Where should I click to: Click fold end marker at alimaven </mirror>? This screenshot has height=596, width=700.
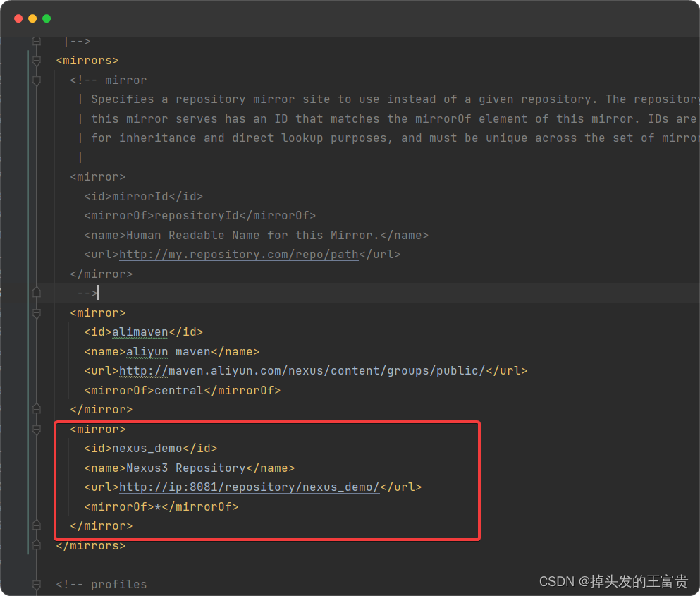click(37, 409)
